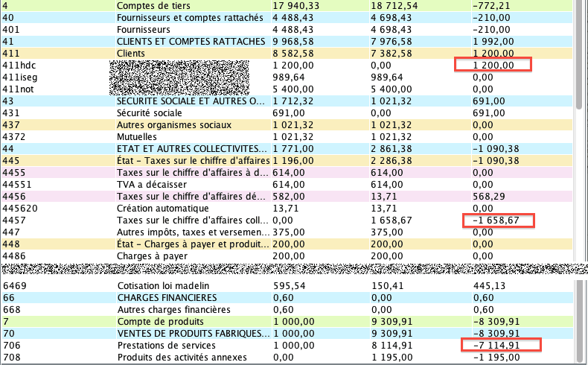Screen dimensions: 588x365
Task: Click "Compte de produits" label
Action: click(x=161, y=322)
